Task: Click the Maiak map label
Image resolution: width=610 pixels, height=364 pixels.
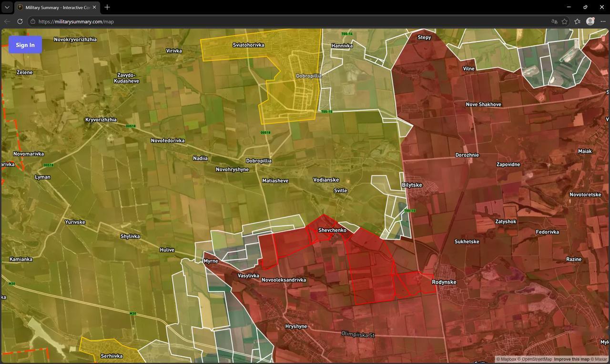Action: point(585,151)
